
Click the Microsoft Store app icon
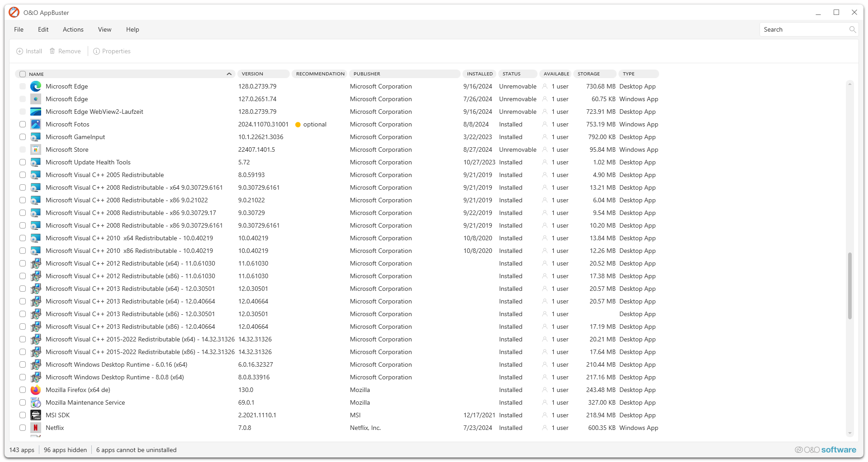coord(36,149)
